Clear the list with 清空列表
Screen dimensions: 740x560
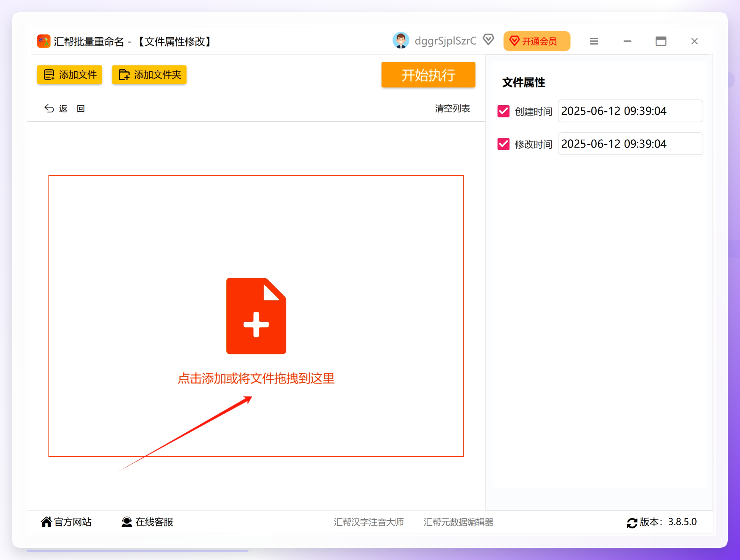click(452, 108)
